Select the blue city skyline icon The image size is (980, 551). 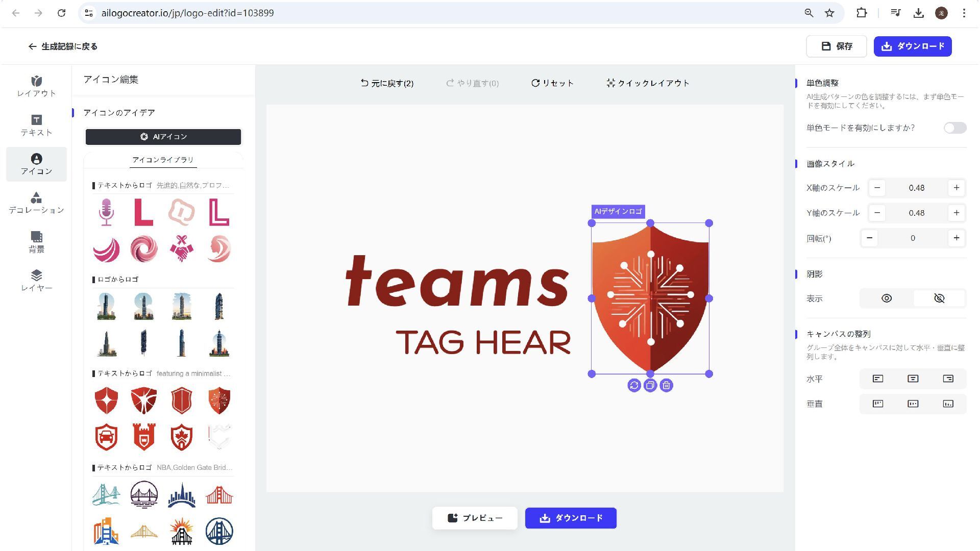click(181, 495)
